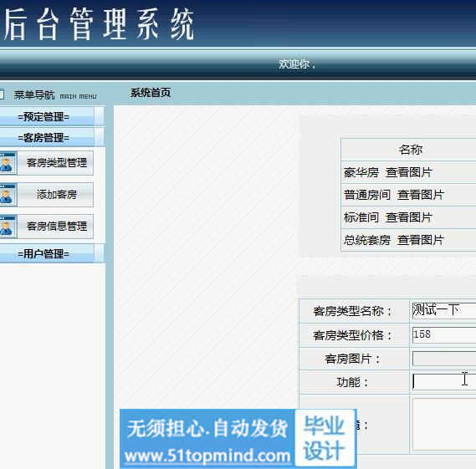This screenshot has width=476, height=469.
Task: Click the small icon left of 菜单导航
Action: pyautogui.click(x=2, y=94)
